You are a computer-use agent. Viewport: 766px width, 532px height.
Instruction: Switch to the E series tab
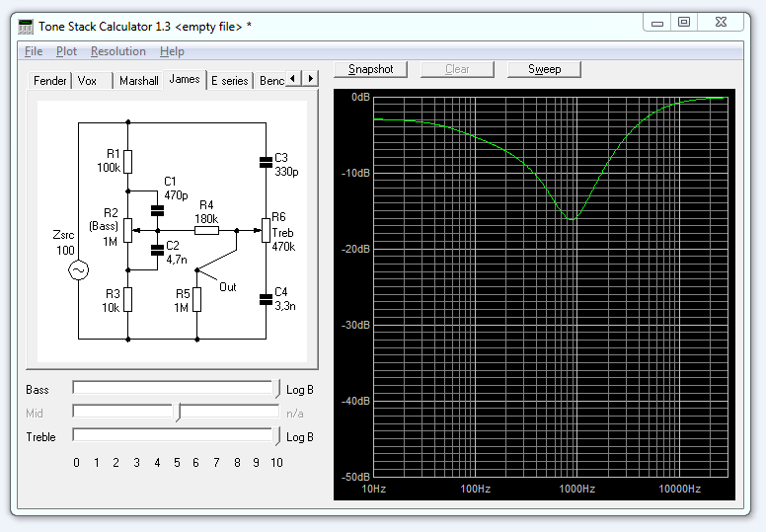click(x=230, y=81)
